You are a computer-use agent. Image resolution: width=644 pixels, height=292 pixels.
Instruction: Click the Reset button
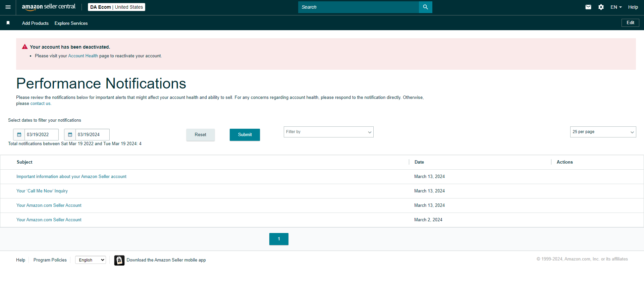[x=201, y=135]
